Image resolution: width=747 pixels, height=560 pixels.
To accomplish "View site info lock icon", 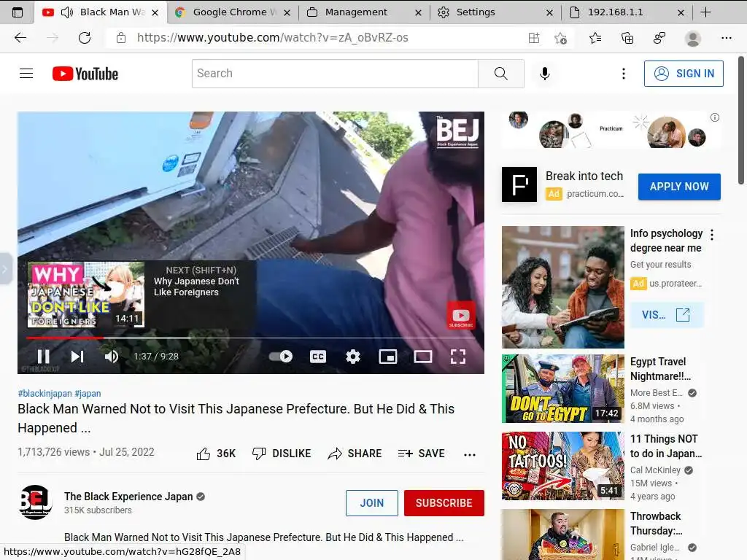I will point(121,38).
